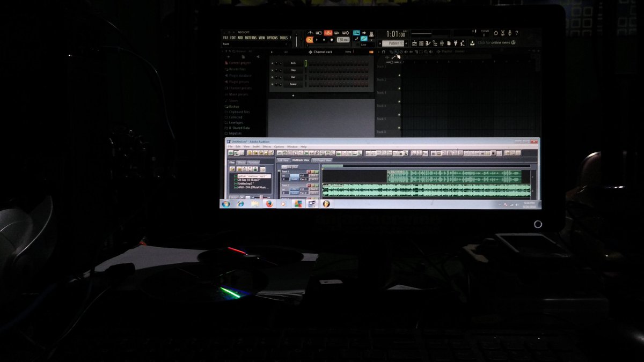Mute Kick channel green LED
This screenshot has height=362, width=644.
click(x=272, y=63)
